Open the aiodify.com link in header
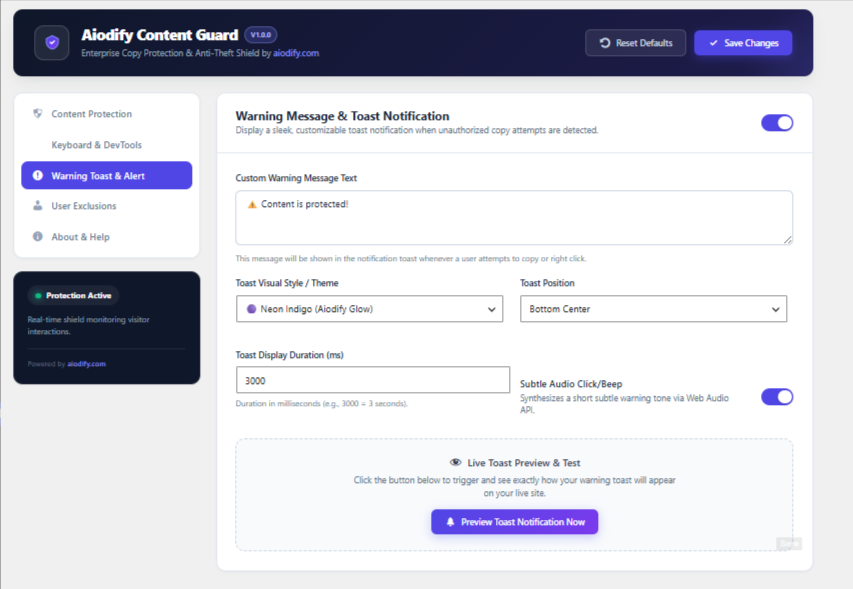Image resolution: width=853 pixels, height=589 pixels. click(296, 53)
